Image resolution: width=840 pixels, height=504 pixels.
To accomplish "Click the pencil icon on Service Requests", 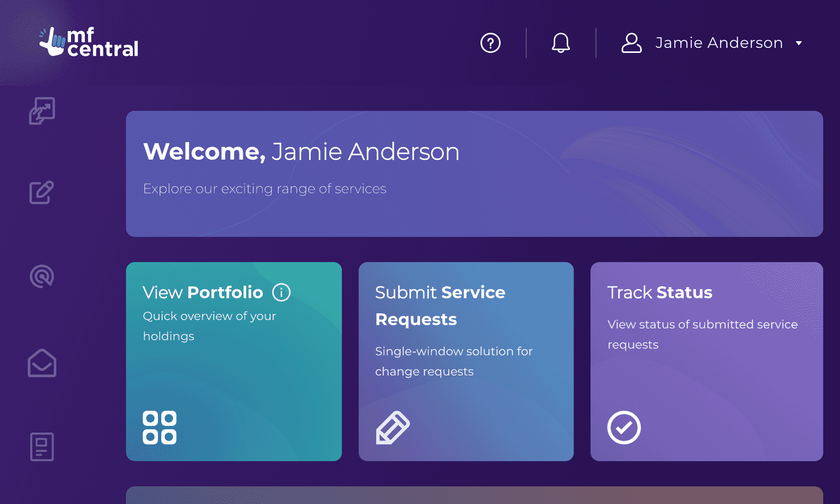I will tap(393, 428).
